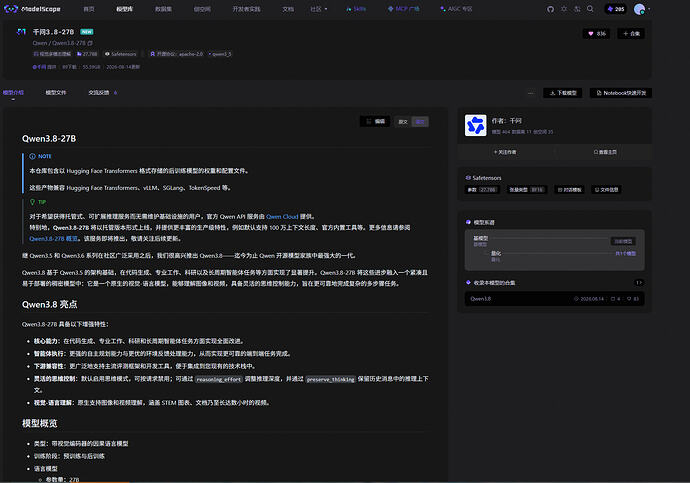Click the apache-2.0 license tag
This screenshot has height=483, width=690.
[x=176, y=54]
